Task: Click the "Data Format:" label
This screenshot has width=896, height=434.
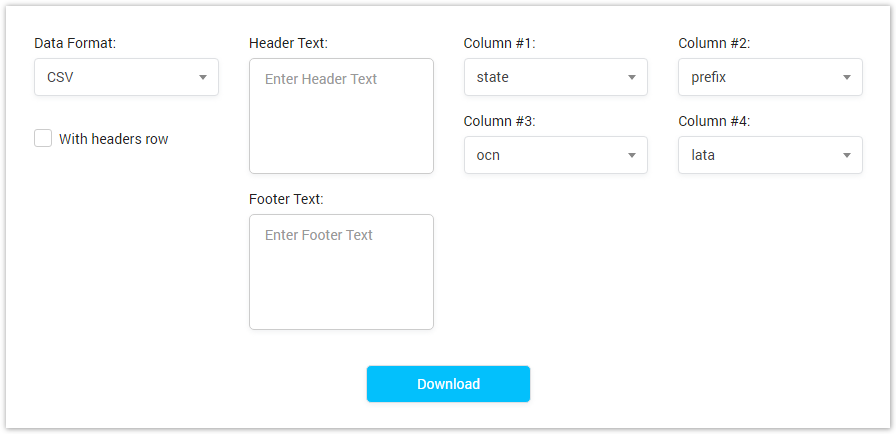Action: [x=75, y=43]
